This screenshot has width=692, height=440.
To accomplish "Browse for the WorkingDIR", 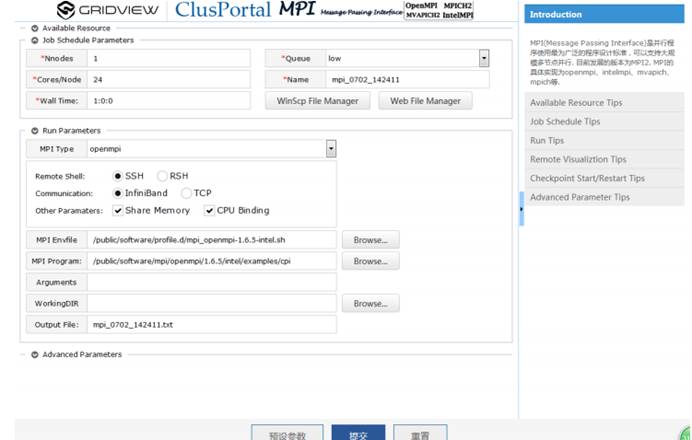I will [371, 303].
